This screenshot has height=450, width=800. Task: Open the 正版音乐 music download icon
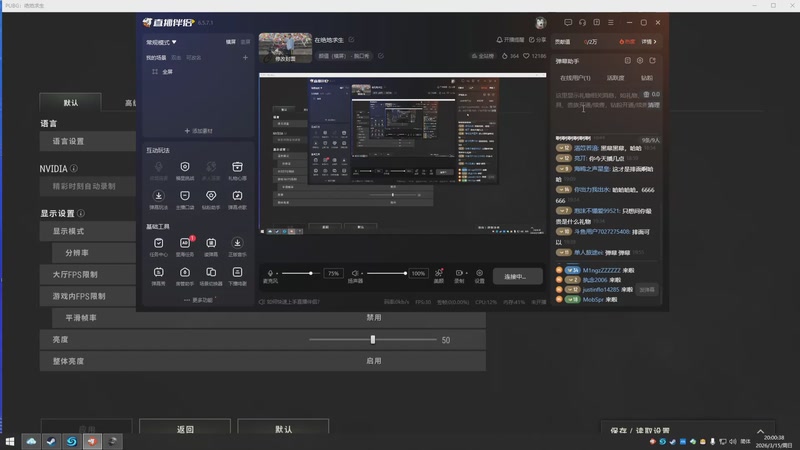(237, 243)
